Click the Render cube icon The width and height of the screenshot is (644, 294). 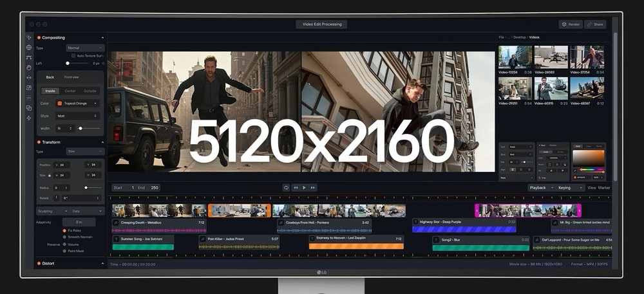coord(565,24)
